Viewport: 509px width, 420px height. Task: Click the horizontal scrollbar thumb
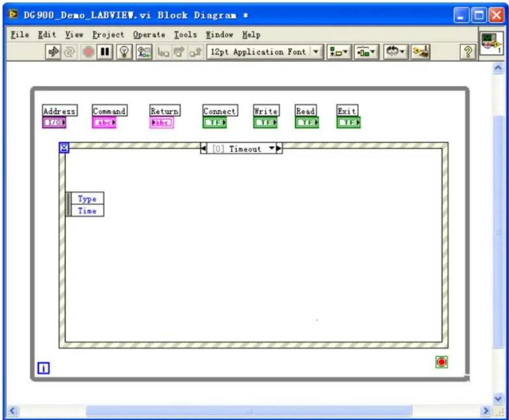click(249, 411)
